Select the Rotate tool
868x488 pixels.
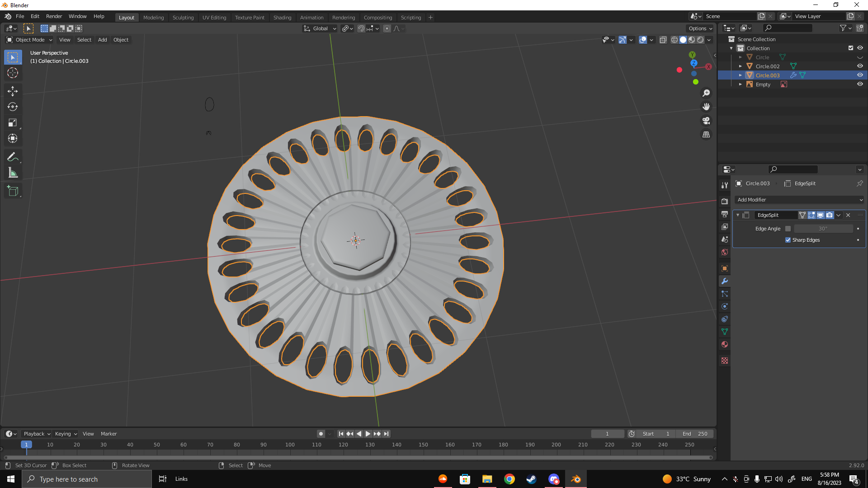pyautogui.click(x=13, y=107)
